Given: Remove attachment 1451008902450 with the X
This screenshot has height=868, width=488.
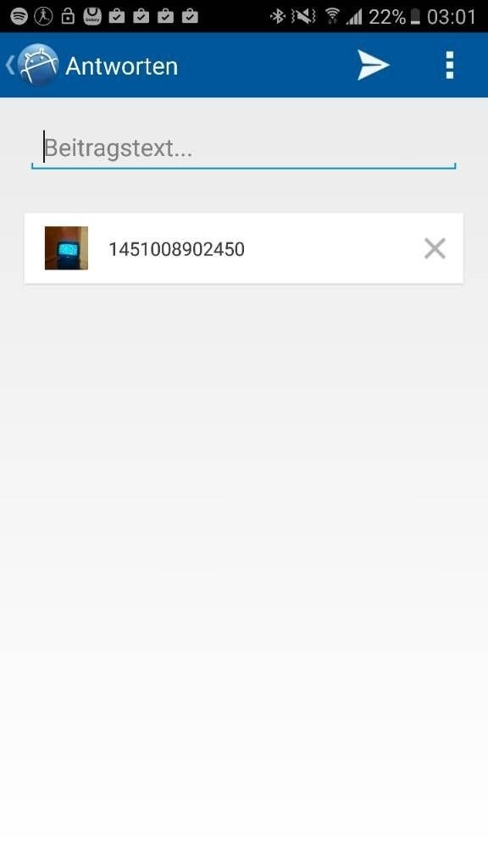Looking at the screenshot, I should [x=435, y=248].
